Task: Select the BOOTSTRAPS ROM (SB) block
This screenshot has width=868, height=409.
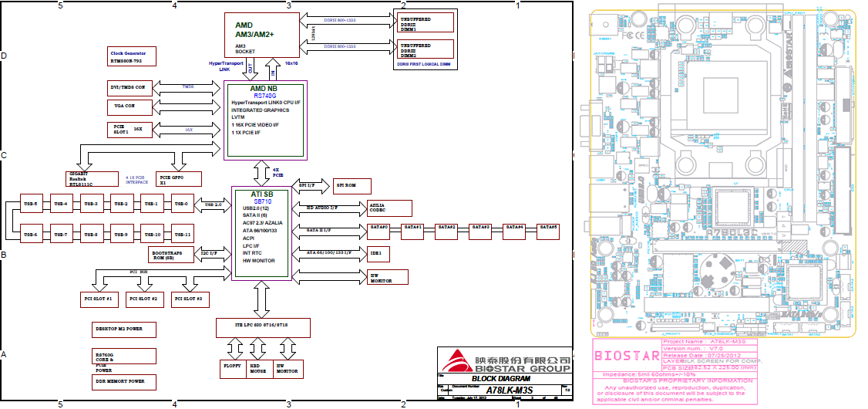Action: pyautogui.click(x=171, y=255)
